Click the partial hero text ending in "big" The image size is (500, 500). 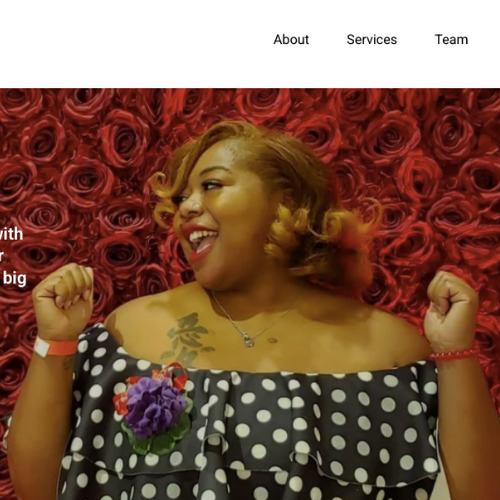[x=14, y=279]
